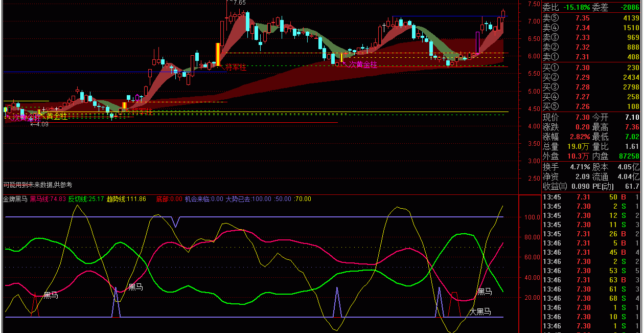Select the 卖① order book row label

[551, 57]
